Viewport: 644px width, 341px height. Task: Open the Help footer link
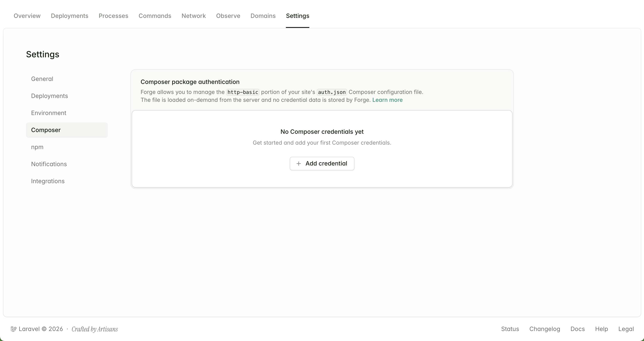[x=602, y=329]
